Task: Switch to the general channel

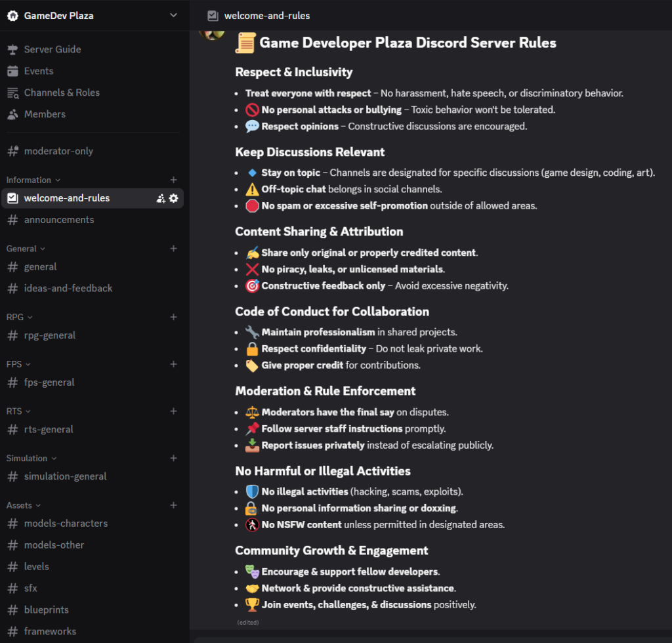Action: pos(93,267)
